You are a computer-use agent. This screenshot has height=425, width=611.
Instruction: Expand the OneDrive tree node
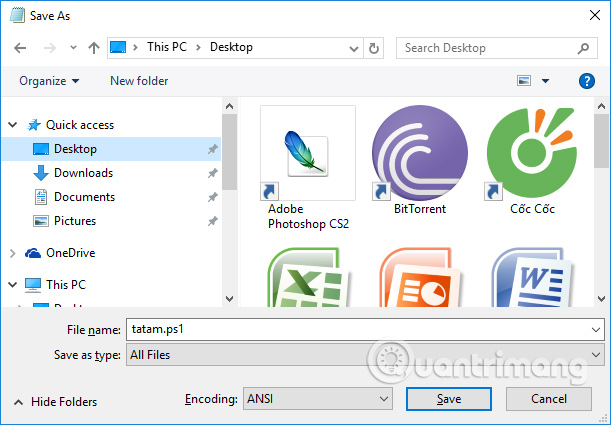pyautogui.click(x=12, y=253)
